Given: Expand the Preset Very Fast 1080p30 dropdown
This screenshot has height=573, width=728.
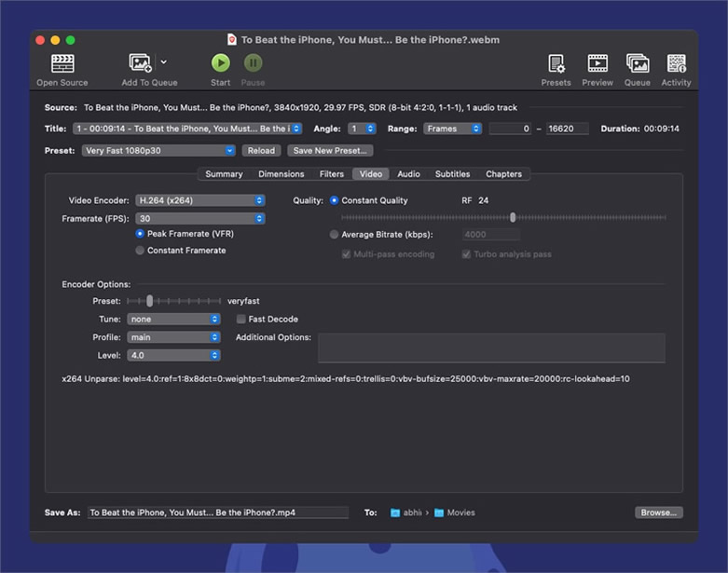Looking at the screenshot, I should click(x=158, y=150).
